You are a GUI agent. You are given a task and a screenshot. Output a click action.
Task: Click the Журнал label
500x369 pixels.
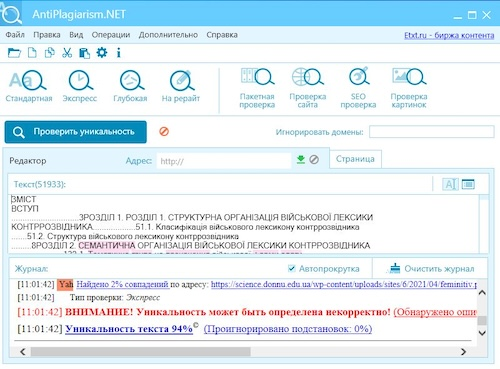(31, 269)
